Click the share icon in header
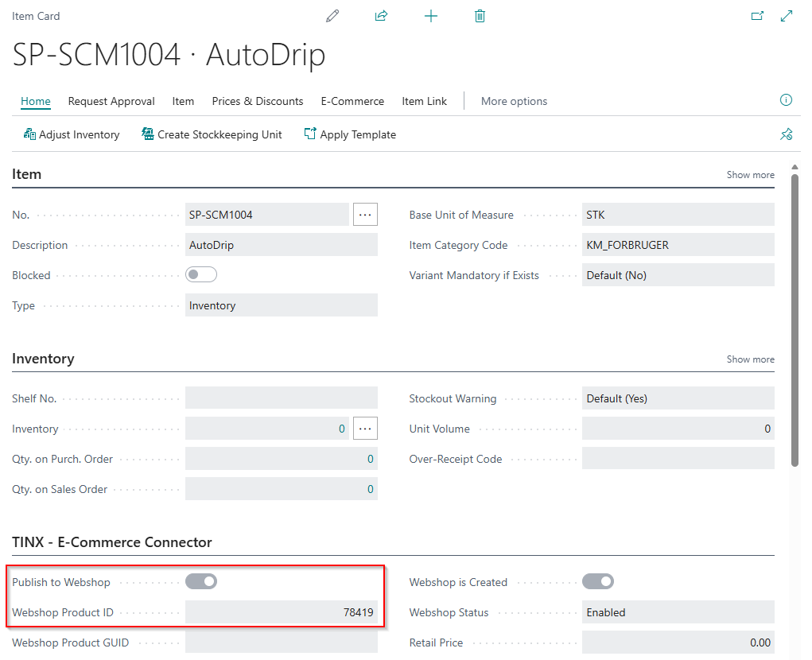Image resolution: width=812 pixels, height=660 pixels. [x=381, y=16]
